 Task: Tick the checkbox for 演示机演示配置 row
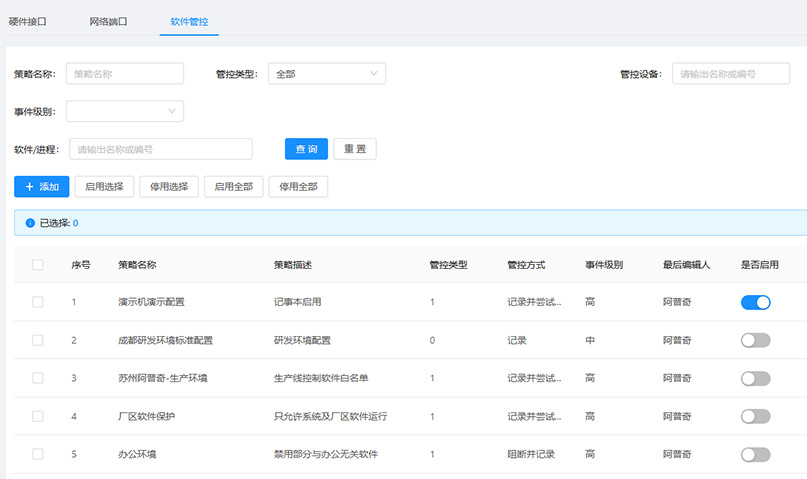(x=38, y=301)
